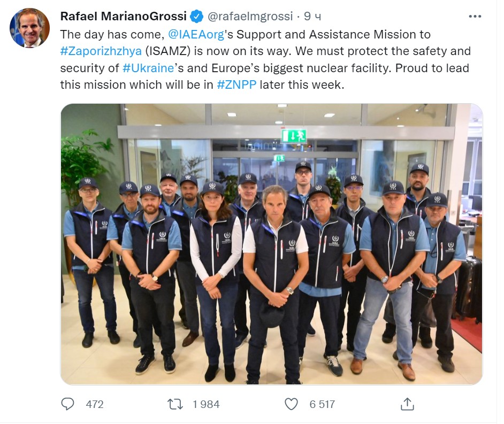504x424 pixels.
Task: Click the 1 984 retweets count
Action: click(x=206, y=404)
